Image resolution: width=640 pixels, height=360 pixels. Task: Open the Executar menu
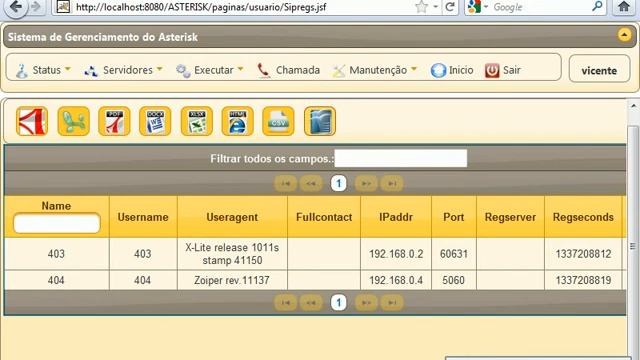(x=210, y=70)
